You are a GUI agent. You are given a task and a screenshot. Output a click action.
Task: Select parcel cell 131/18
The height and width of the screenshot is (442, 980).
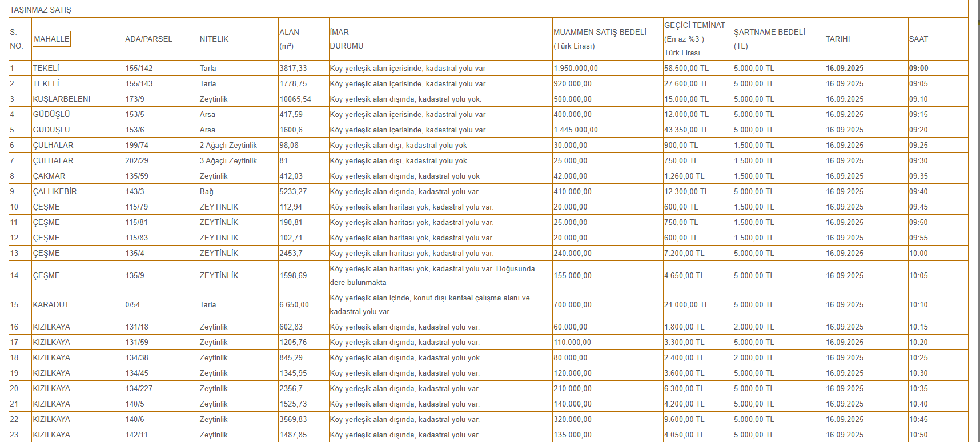click(x=136, y=327)
